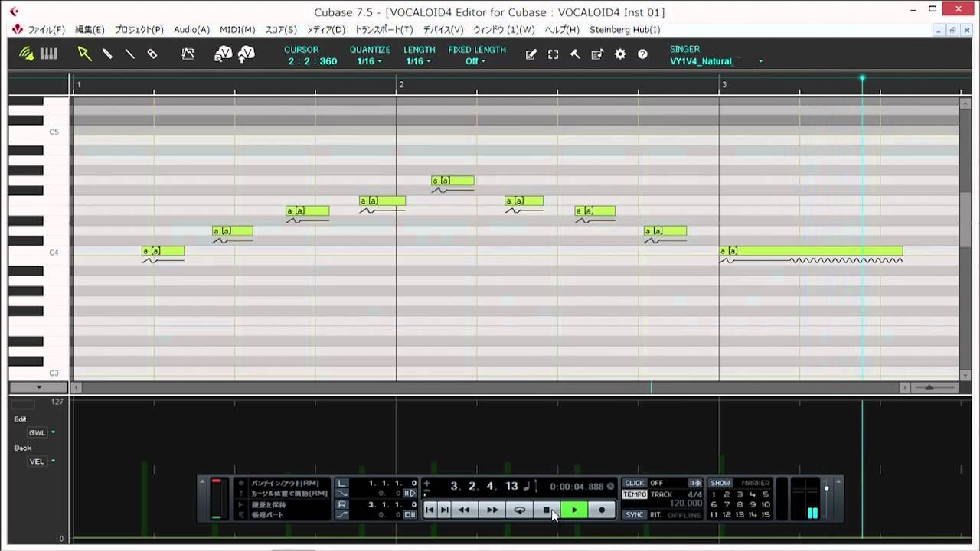Click the first VOCALOID import icon
Screen dimensions: 980x551
click(223, 54)
